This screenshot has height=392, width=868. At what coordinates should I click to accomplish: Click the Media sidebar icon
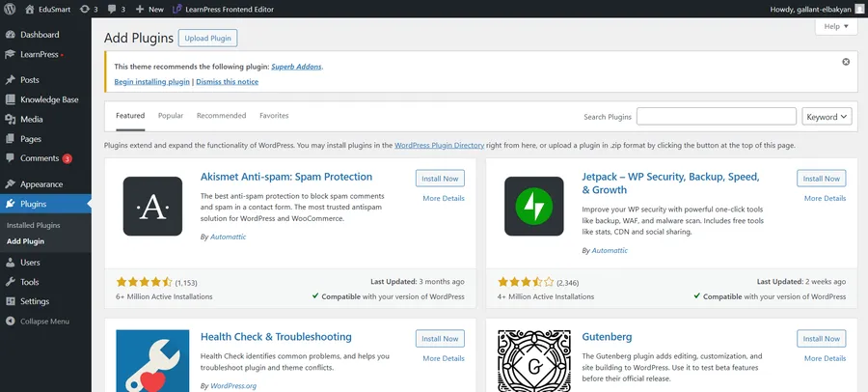pos(10,119)
